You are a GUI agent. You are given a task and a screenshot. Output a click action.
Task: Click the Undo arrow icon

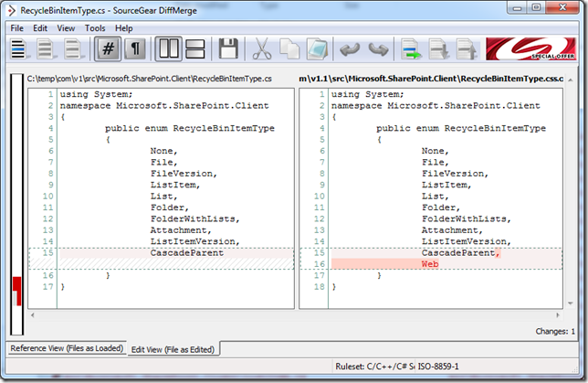tap(351, 49)
